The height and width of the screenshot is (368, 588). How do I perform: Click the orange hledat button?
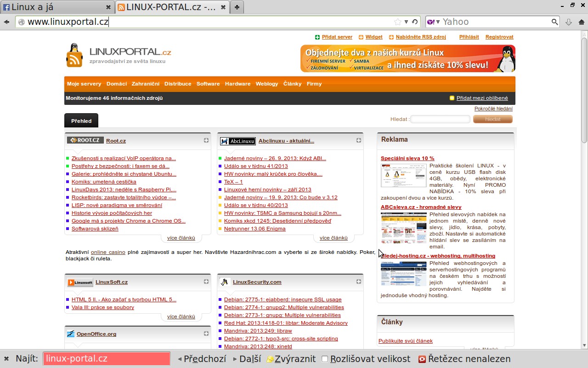(x=493, y=119)
